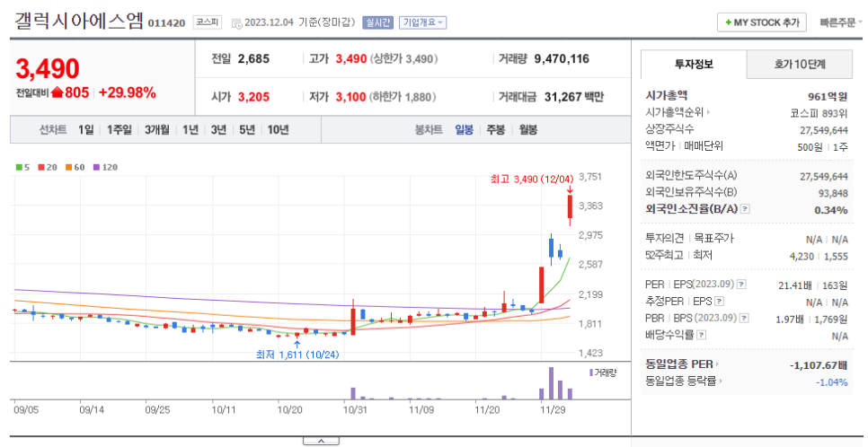Viewport: 868px width, 447px height.
Task: Toggle the 실시간 button
Action: pos(377,22)
